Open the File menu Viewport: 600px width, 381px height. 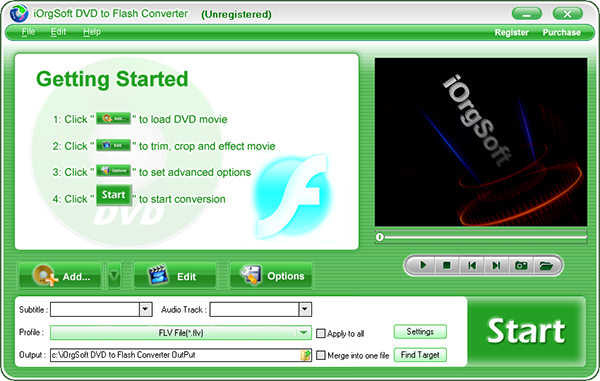pos(28,32)
